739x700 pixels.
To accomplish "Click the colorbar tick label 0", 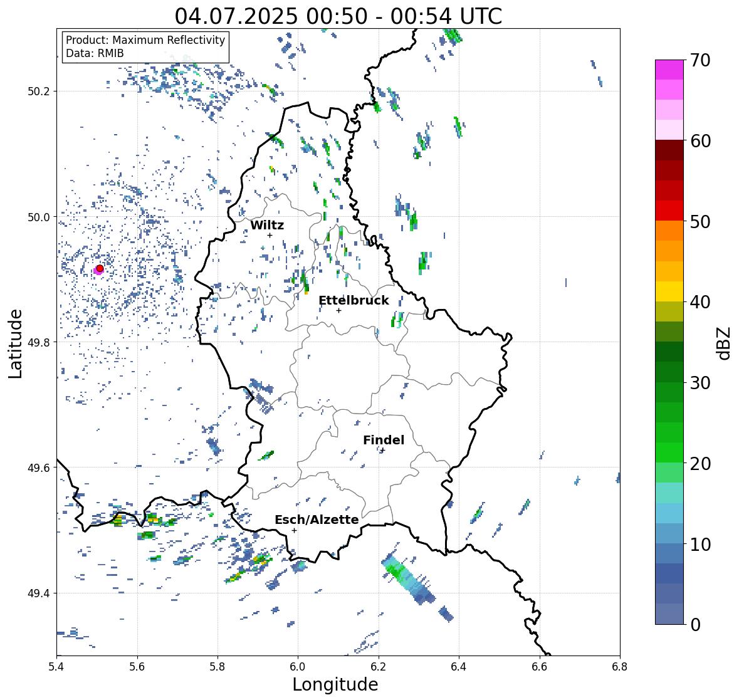I will click(695, 625).
